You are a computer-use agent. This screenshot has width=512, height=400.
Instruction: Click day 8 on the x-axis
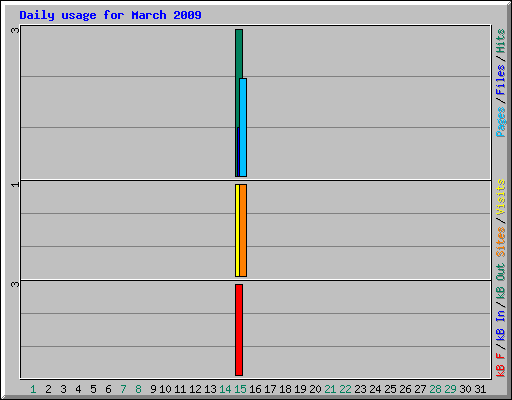(x=138, y=389)
